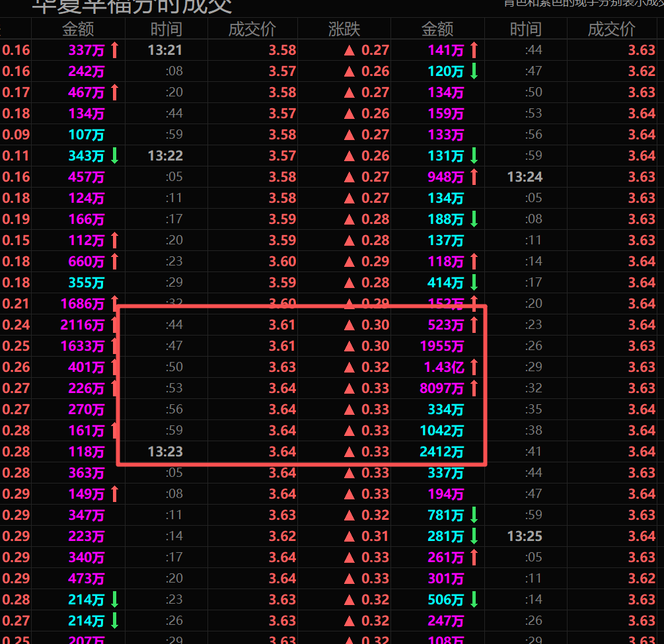This screenshot has width=664, height=644.
Task: Click the 8097万 amount cell
Action: tap(442, 388)
